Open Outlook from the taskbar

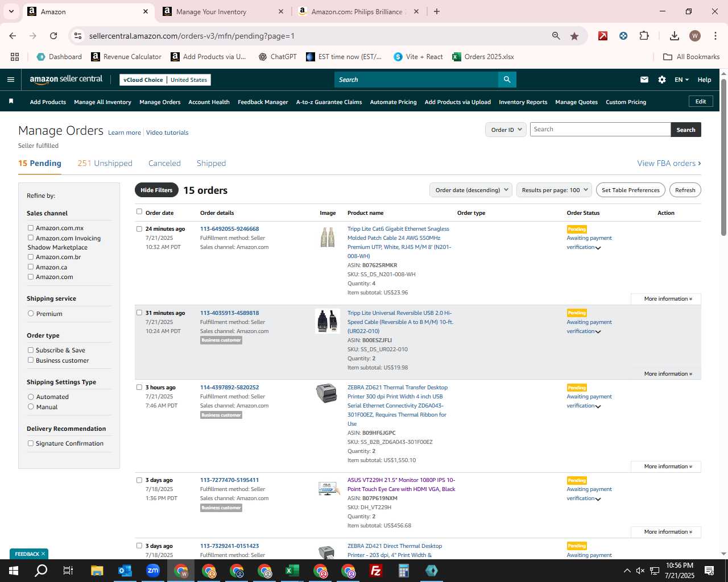[x=125, y=571]
